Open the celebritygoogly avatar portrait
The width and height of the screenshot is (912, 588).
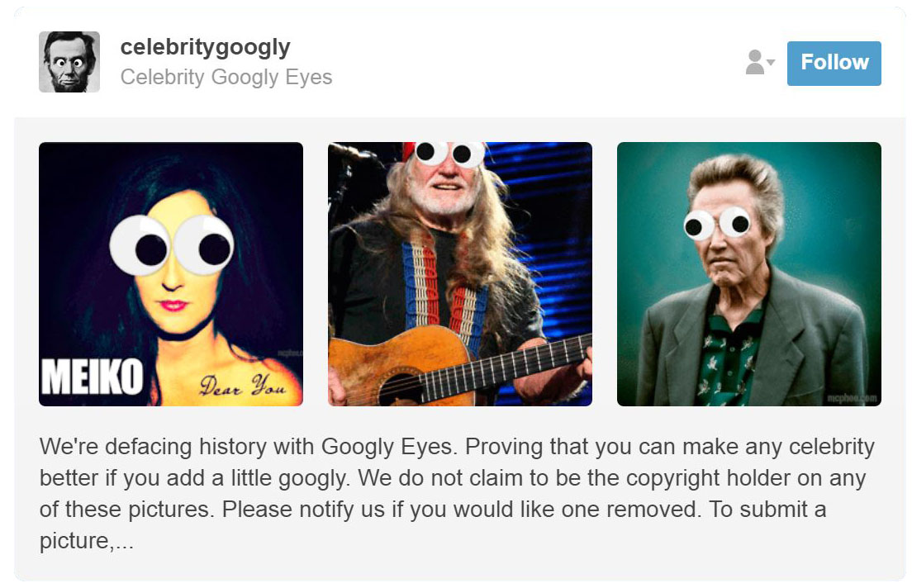pyautogui.click(x=69, y=62)
